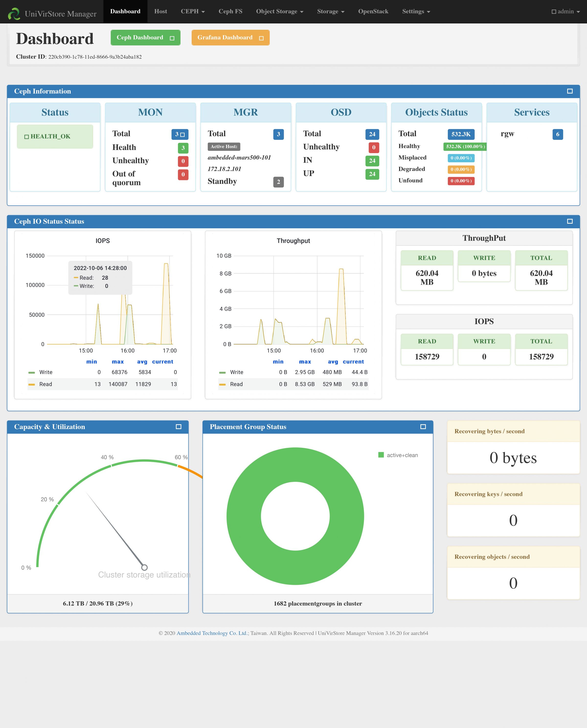The width and height of the screenshot is (587, 728).
Task: Expand the CEPH dropdown menu
Action: tap(192, 11)
